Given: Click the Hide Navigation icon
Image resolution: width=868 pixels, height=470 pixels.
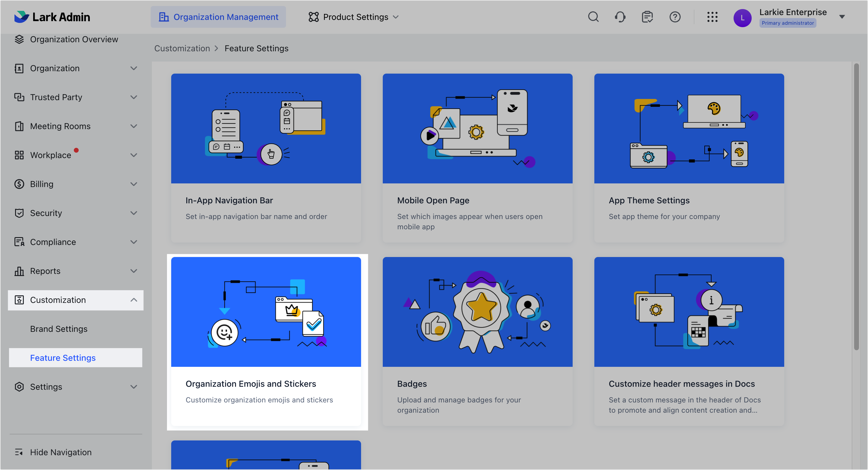Looking at the screenshot, I should [19, 452].
